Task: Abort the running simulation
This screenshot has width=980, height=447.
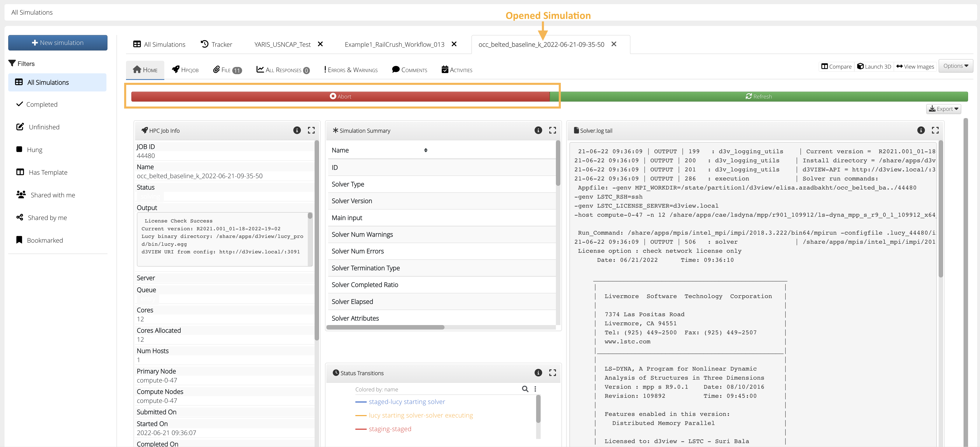Action: [x=341, y=96]
